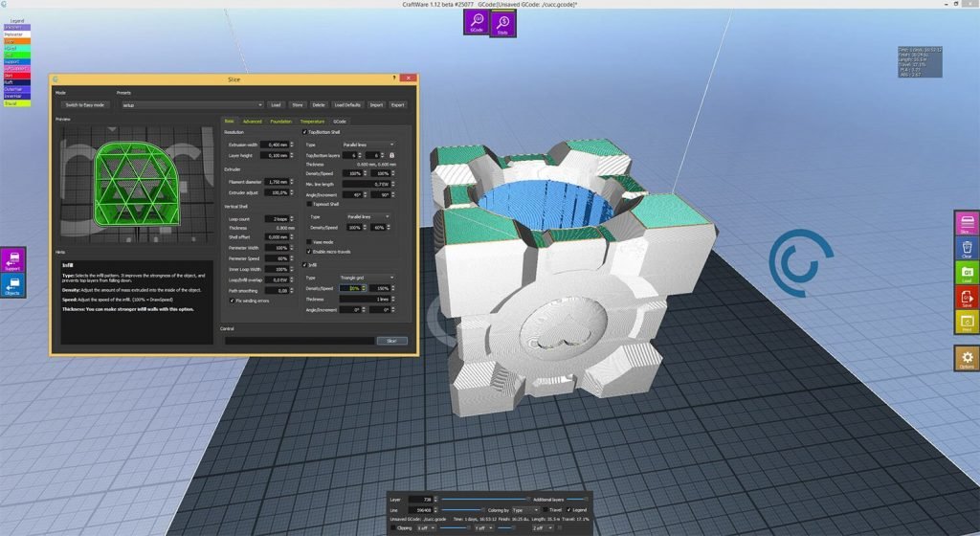Click the yellow Print icon on right sidebar
The image size is (980, 536).
coord(967,321)
